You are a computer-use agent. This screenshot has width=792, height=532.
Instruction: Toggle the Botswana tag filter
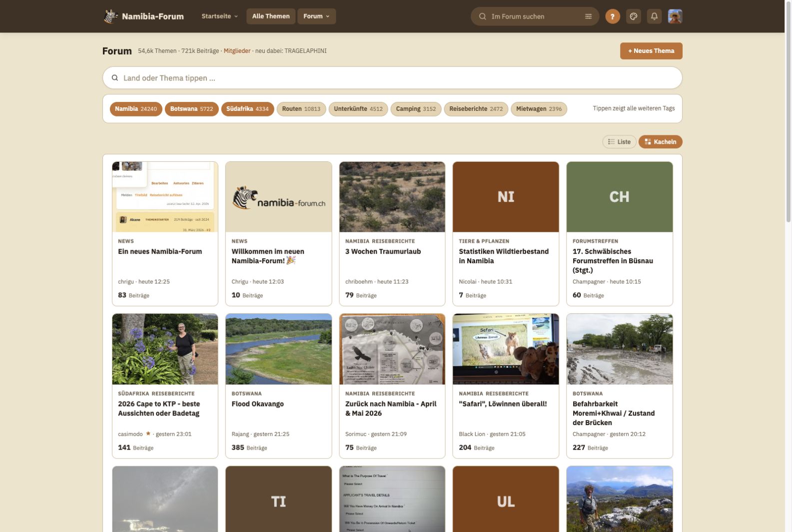[191, 109]
